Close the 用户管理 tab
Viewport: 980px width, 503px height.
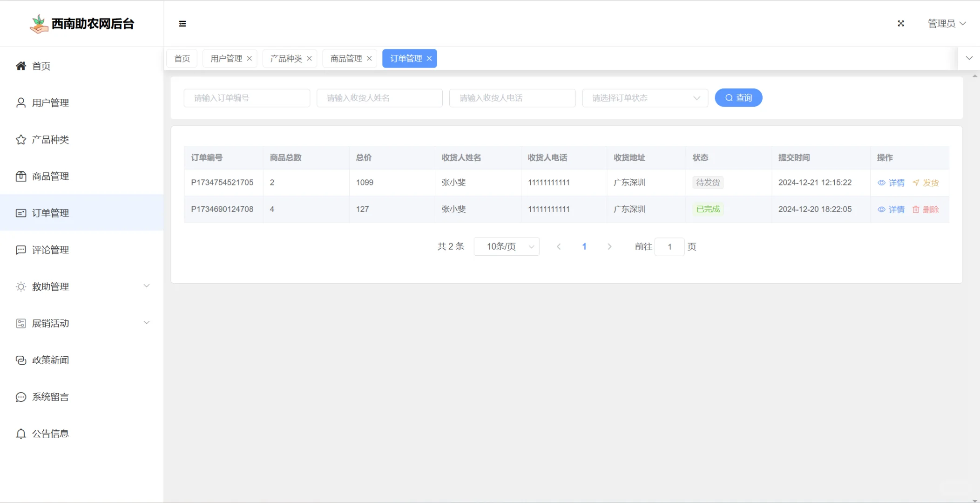[x=250, y=58]
